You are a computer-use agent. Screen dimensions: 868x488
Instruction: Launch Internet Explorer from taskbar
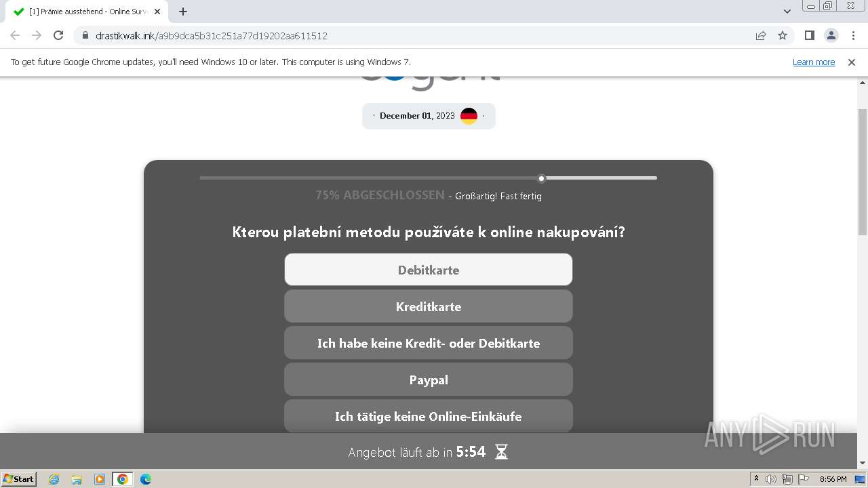pyautogui.click(x=54, y=479)
